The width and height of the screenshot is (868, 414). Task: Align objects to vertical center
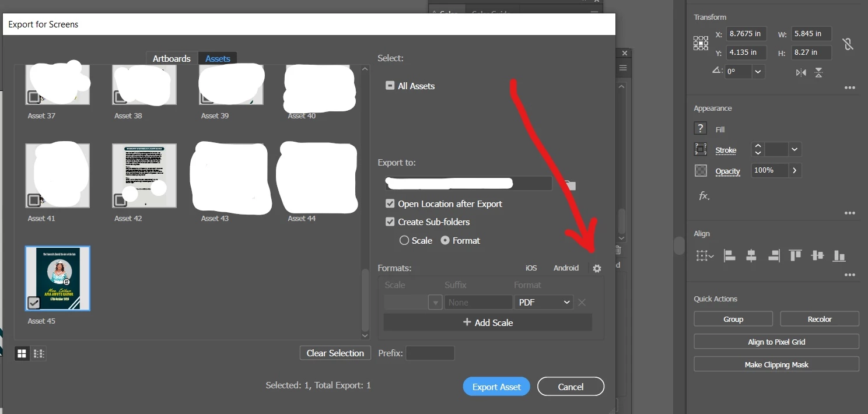[x=817, y=255]
